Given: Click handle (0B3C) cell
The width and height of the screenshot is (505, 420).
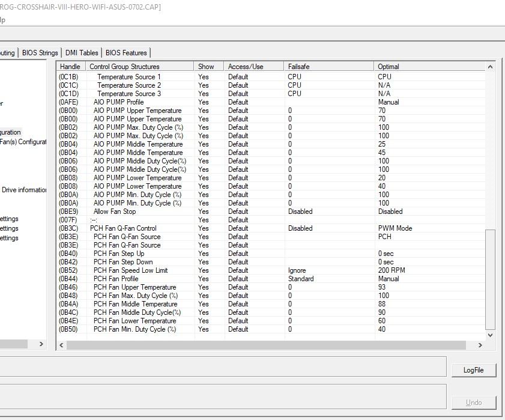Looking at the screenshot, I should [68, 228].
